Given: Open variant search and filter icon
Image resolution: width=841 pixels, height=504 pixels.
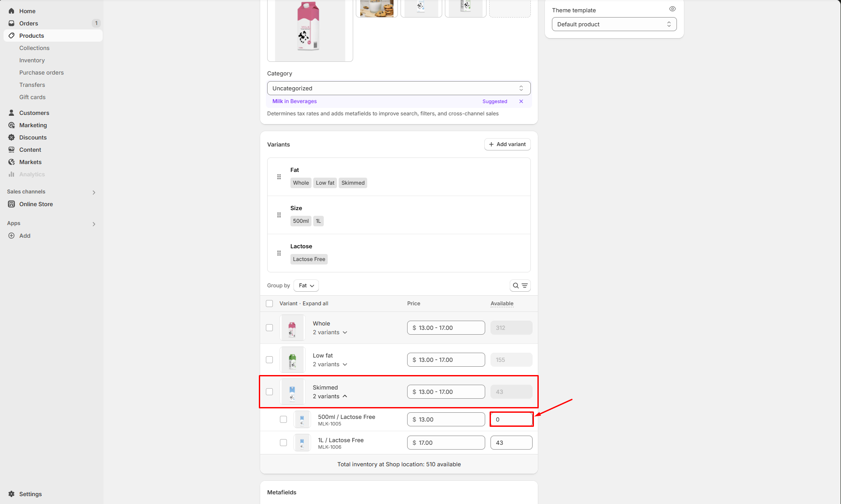Looking at the screenshot, I should click(520, 286).
